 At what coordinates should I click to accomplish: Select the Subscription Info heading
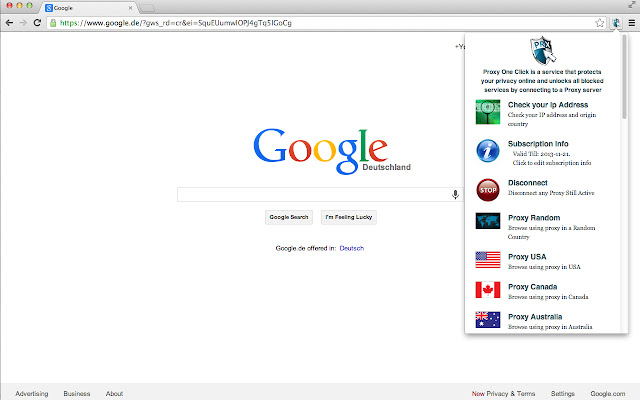pos(538,144)
